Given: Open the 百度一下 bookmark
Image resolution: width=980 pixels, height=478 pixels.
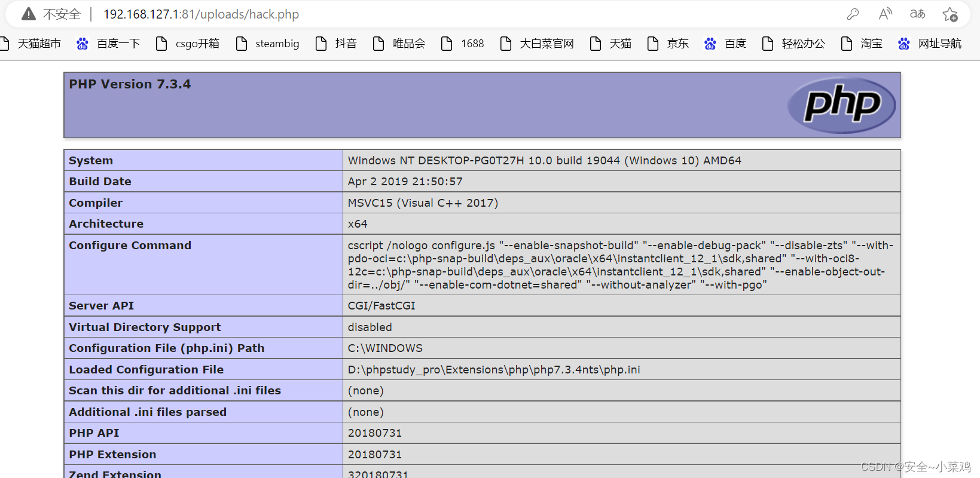Looking at the screenshot, I should (118, 44).
